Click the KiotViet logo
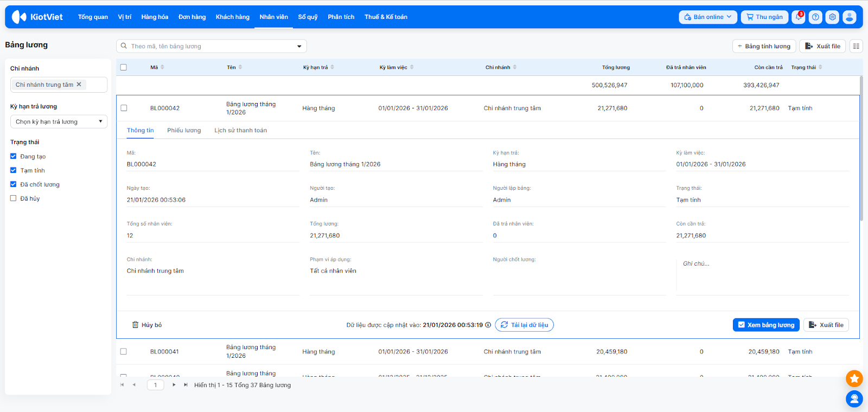This screenshot has width=868, height=412. (37, 17)
